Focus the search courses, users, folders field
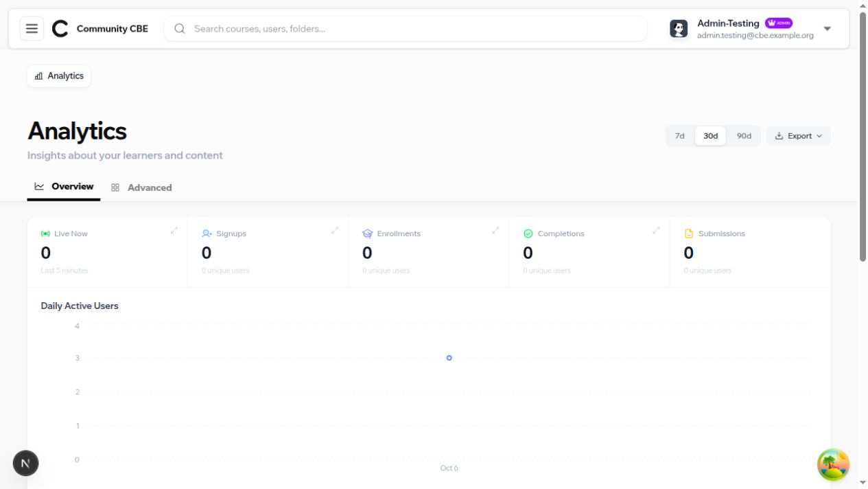 coord(405,29)
